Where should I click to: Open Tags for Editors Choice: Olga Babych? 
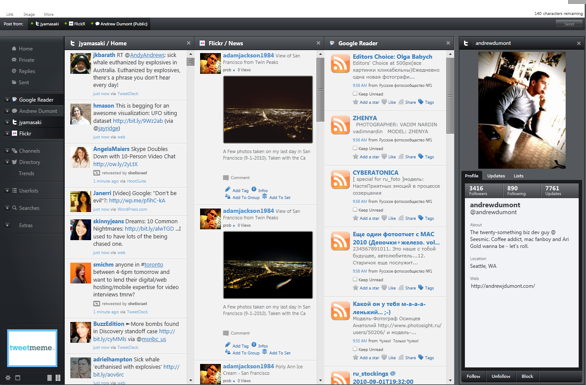click(x=426, y=102)
